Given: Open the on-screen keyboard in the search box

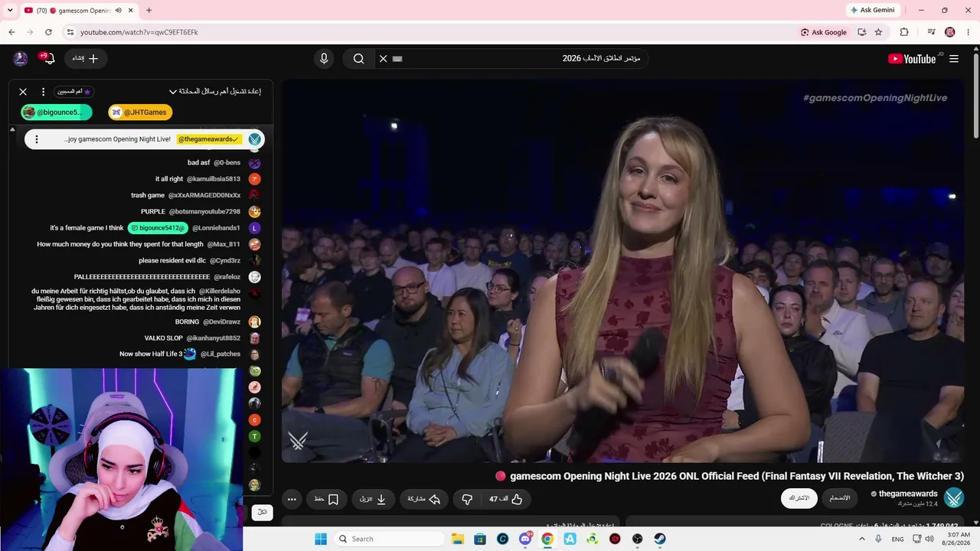Looking at the screenshot, I should (x=397, y=59).
